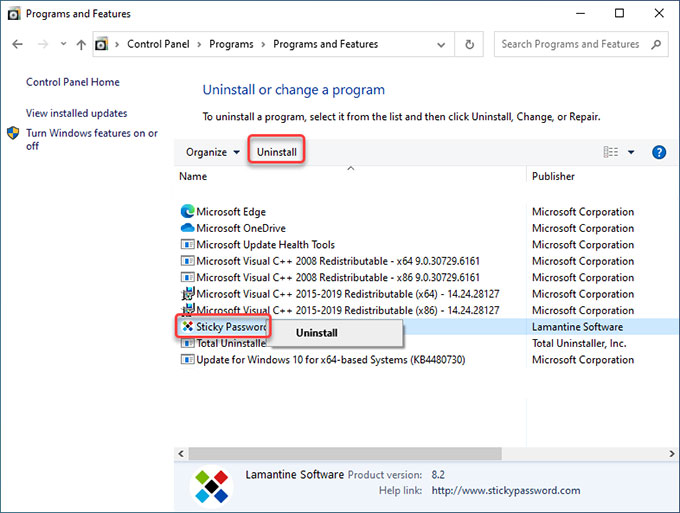
Task: Open Control Panel Home link
Action: coord(72,82)
